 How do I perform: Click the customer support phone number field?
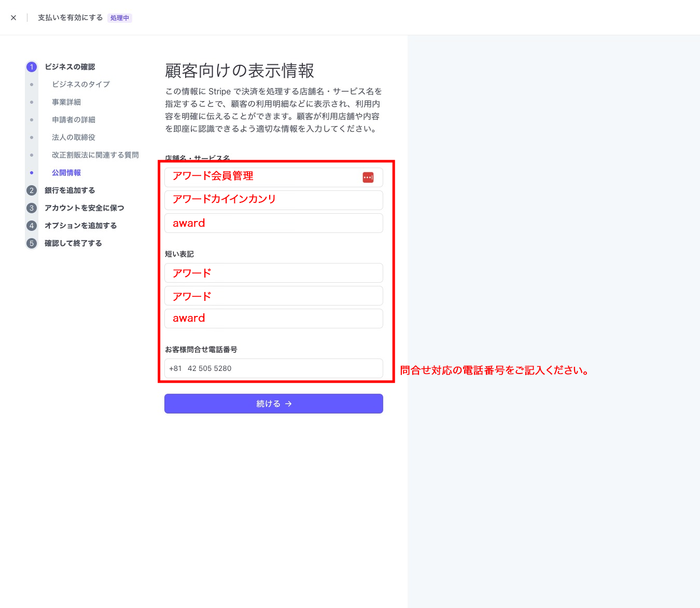[x=273, y=368]
